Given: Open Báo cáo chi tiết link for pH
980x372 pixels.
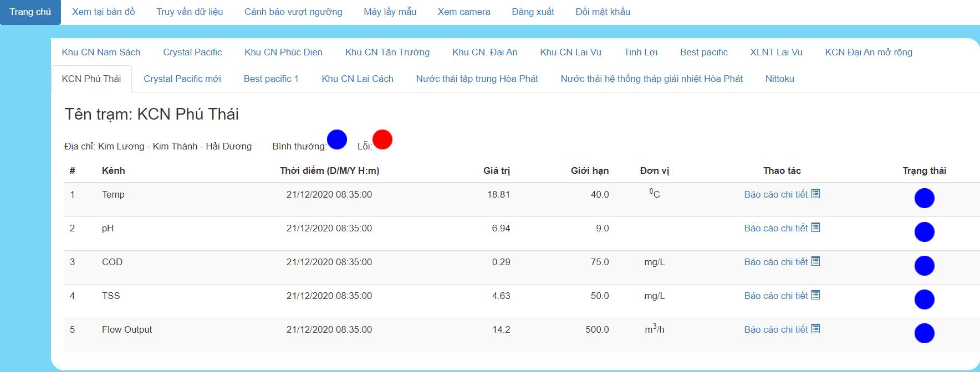Looking at the screenshot, I should click(x=775, y=228).
